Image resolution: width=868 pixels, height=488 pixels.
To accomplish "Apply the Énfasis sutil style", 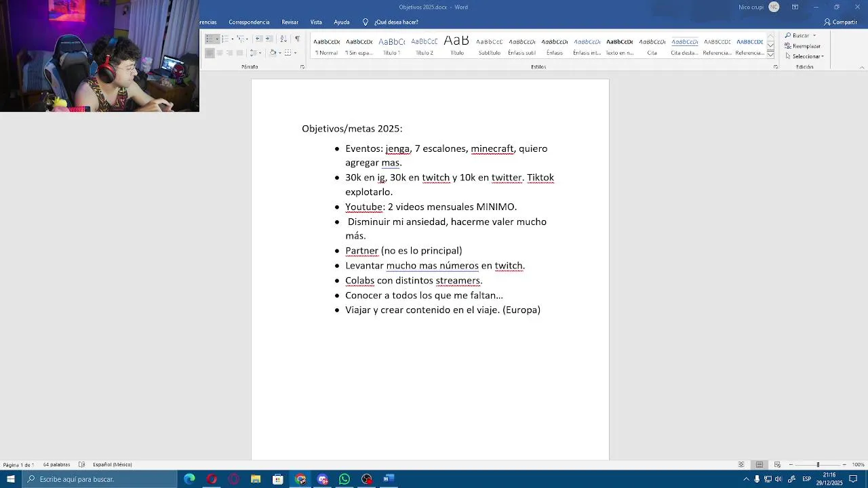I will click(521, 46).
